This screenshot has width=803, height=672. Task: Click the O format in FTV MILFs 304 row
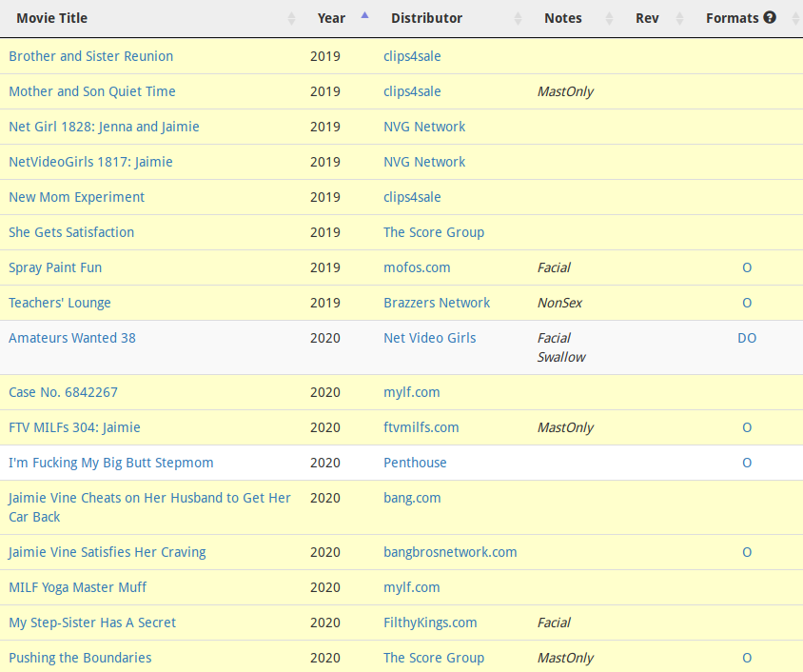pyautogui.click(x=747, y=427)
